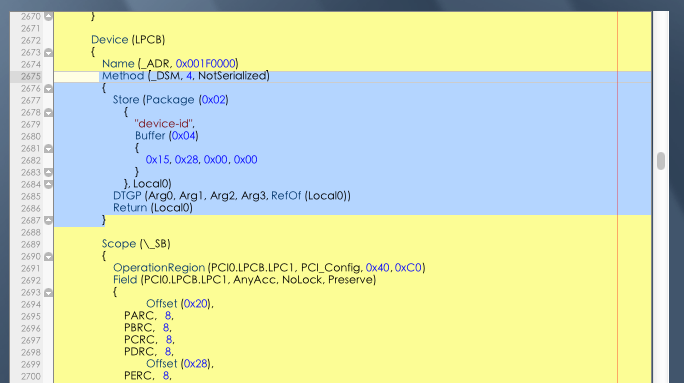Click the OperationRegion keyword
The height and width of the screenshot is (383, 684).
pyautogui.click(x=159, y=268)
